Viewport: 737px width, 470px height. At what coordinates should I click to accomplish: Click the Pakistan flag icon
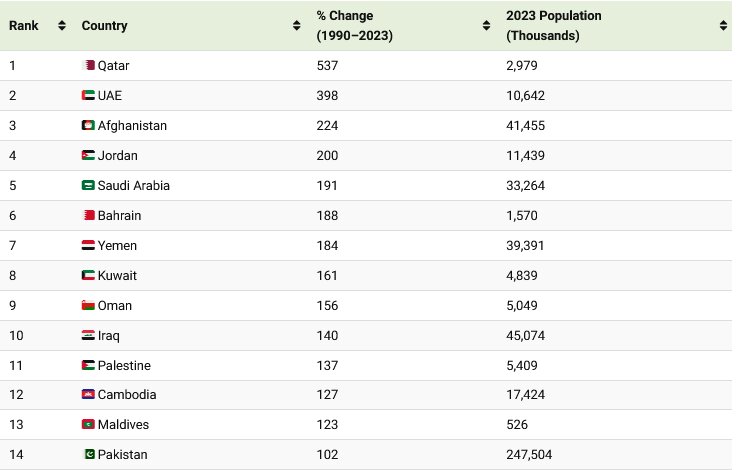pyautogui.click(x=88, y=455)
